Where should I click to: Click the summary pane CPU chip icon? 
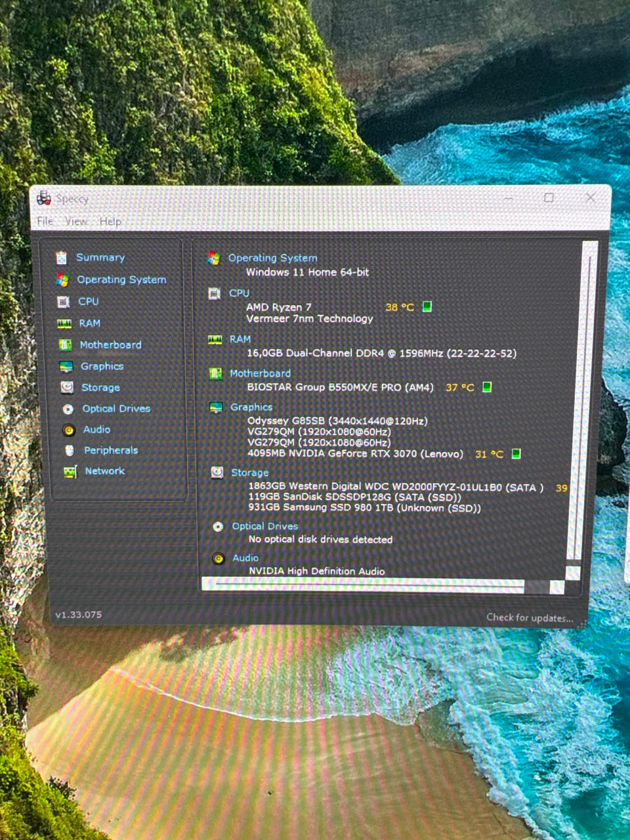click(214, 293)
